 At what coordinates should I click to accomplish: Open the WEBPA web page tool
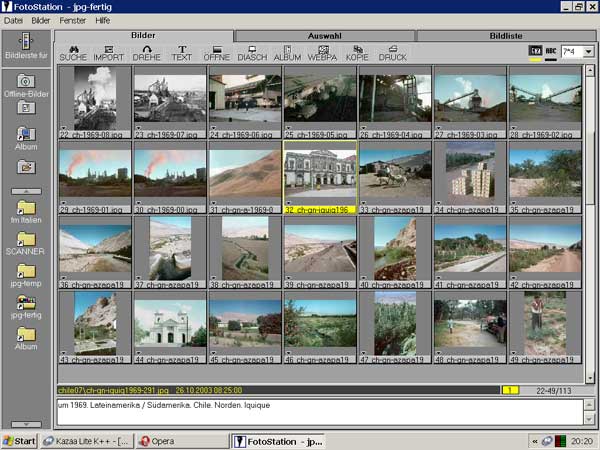322,52
